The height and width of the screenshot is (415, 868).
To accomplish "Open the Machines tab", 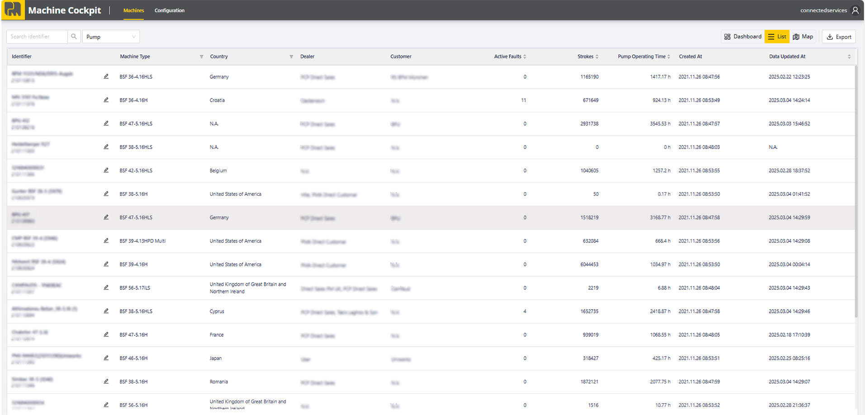I will click(x=133, y=10).
